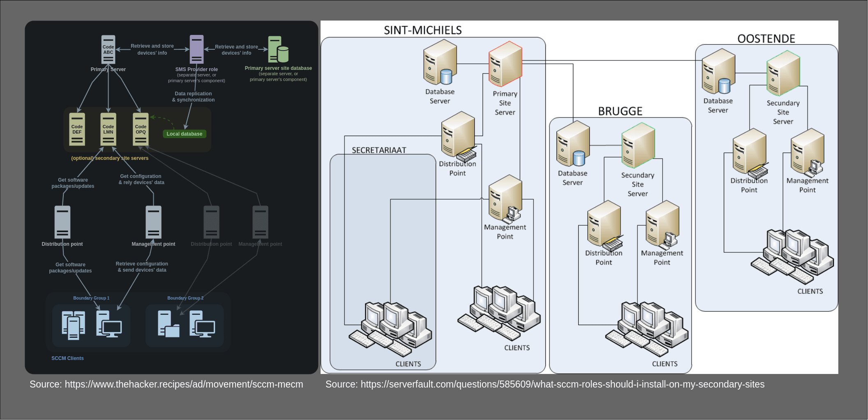Click the Management point icon above Boundary Group 2
Image resolution: width=868 pixels, height=420 pixels.
pyautogui.click(x=260, y=222)
